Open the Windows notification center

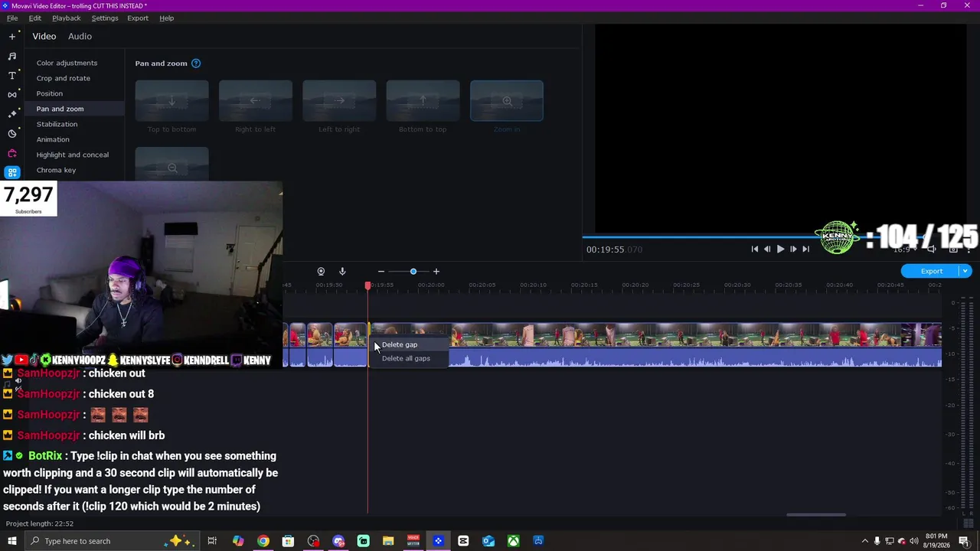point(964,541)
